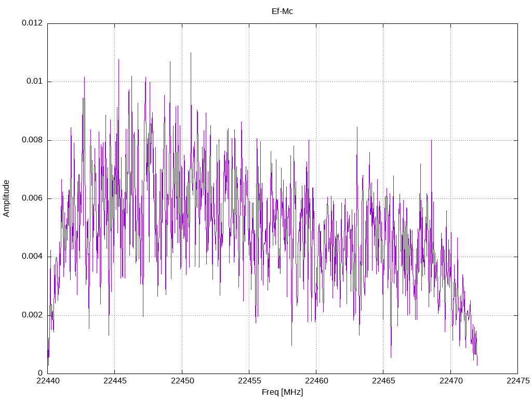Click the y-axis tick label 0.004

tap(32, 256)
